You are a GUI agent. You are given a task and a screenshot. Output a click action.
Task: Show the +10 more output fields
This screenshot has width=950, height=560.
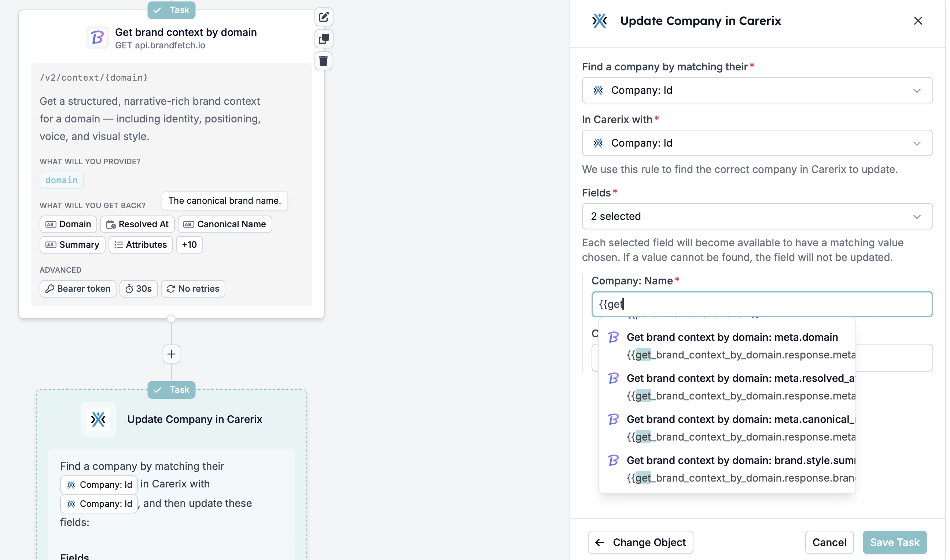click(x=189, y=244)
